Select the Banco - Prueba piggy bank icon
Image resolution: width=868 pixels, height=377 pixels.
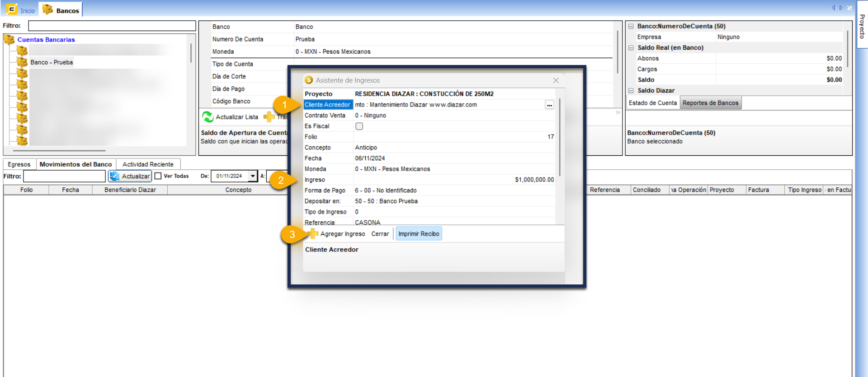click(22, 62)
